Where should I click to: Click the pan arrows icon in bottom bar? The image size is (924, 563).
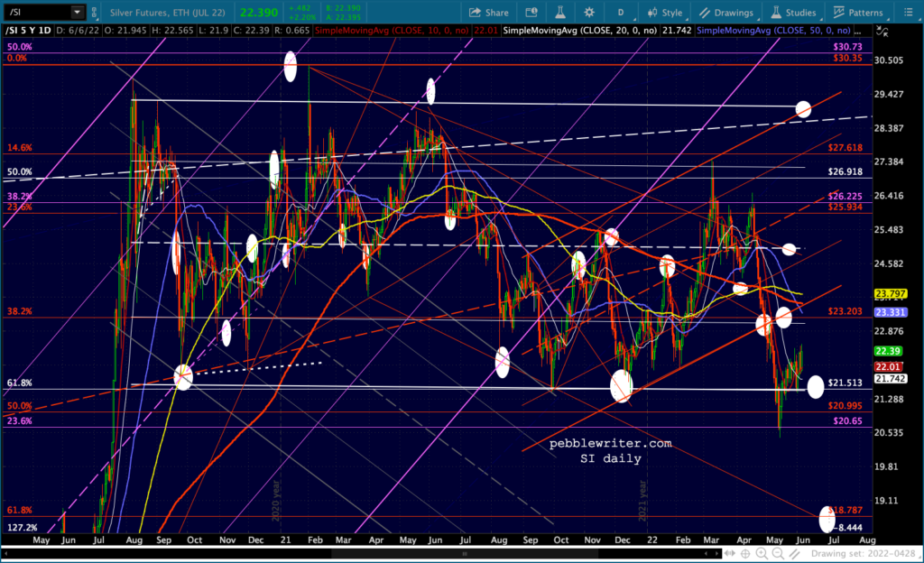[x=730, y=554]
